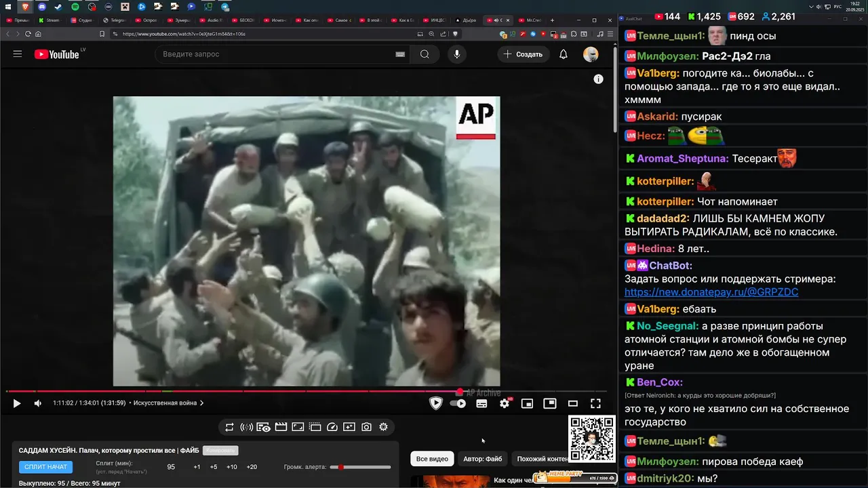The image size is (868, 488).
Task: Open the account avatar menu
Action: 591,54
